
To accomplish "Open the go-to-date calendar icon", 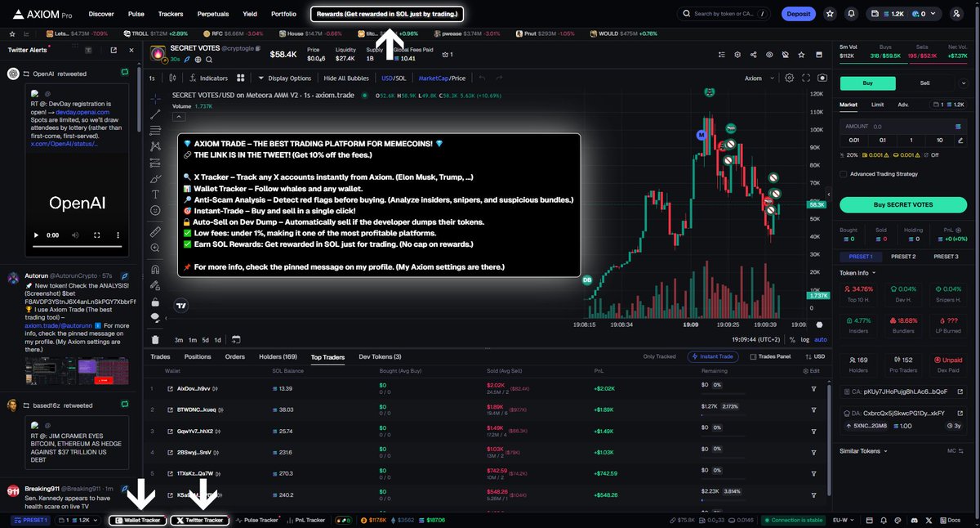I will [x=236, y=339].
